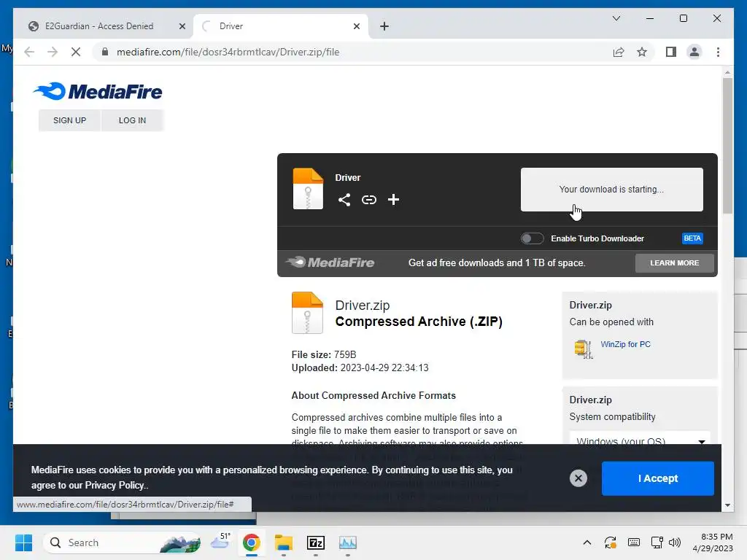Viewport: 747px width, 560px height.
Task: Click the WinZip program icon
Action: [x=583, y=349]
